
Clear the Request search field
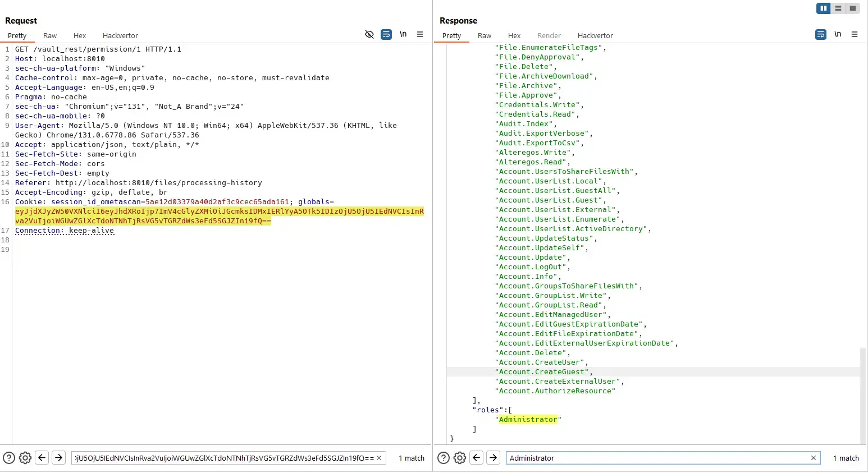tap(379, 458)
